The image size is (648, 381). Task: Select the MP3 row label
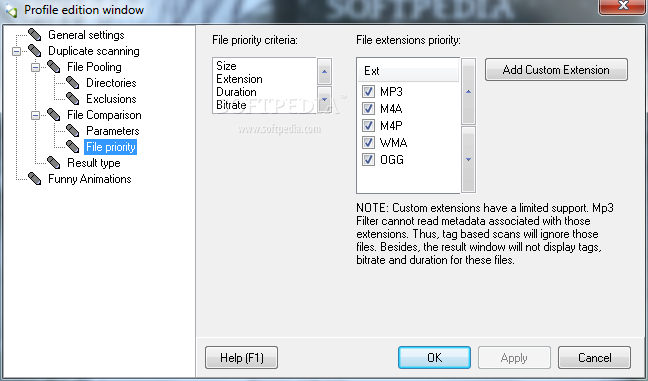coord(391,91)
